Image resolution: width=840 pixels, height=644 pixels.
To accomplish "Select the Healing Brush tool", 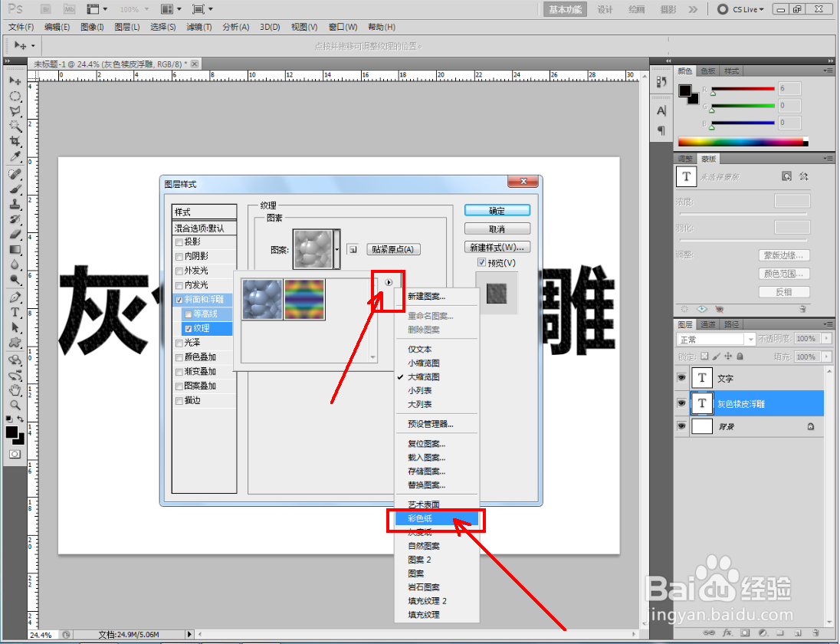I will click(15, 174).
